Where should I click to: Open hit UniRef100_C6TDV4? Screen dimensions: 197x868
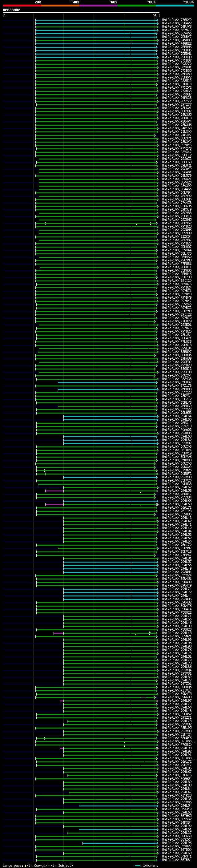[176, 450]
